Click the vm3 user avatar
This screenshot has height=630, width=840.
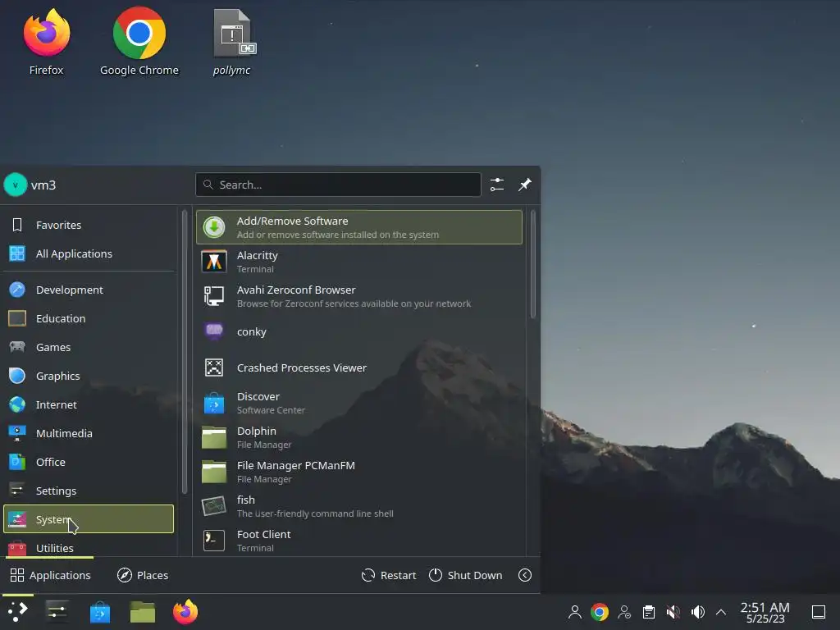(16, 185)
